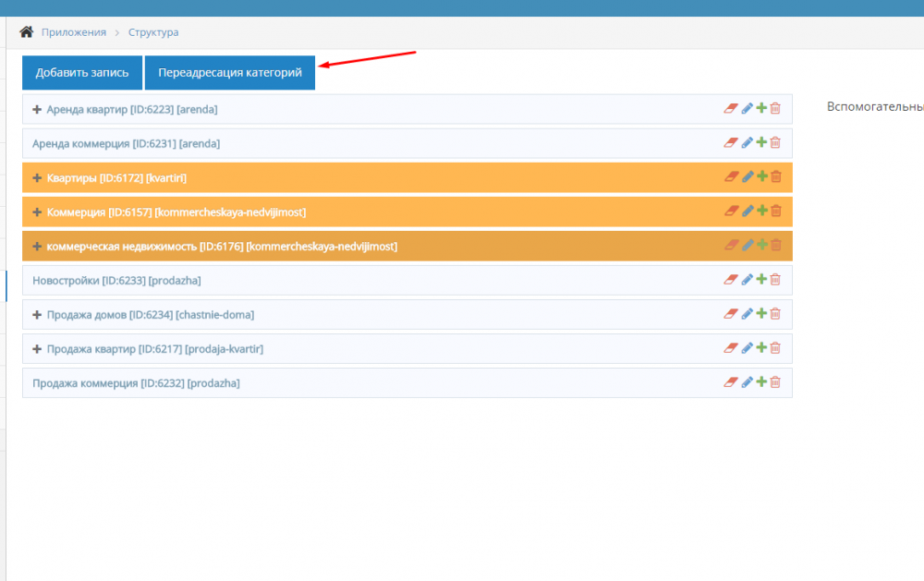The height and width of the screenshot is (581, 924).
Task: Edit Квартиры with pencil icon
Action: pyautogui.click(x=748, y=176)
